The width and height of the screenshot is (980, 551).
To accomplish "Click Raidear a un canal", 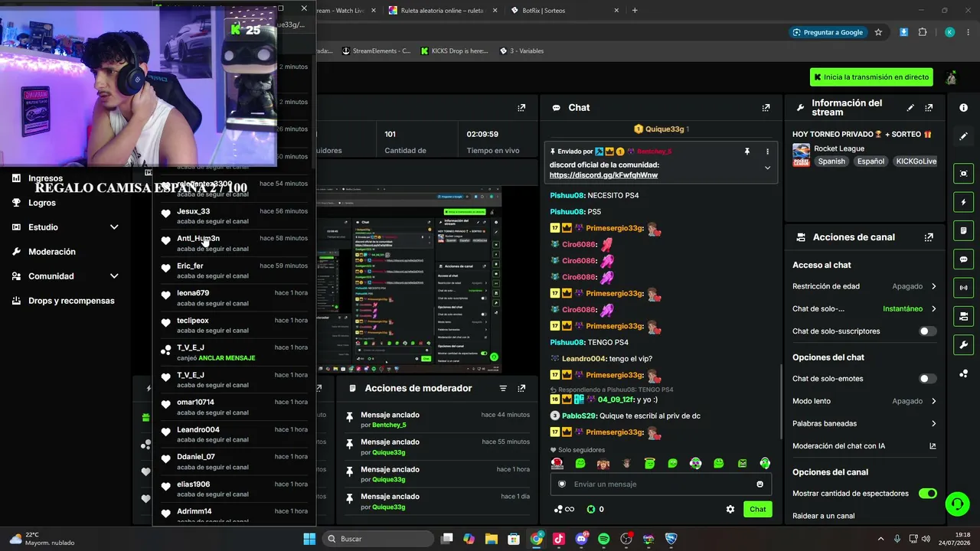I will pos(823,516).
